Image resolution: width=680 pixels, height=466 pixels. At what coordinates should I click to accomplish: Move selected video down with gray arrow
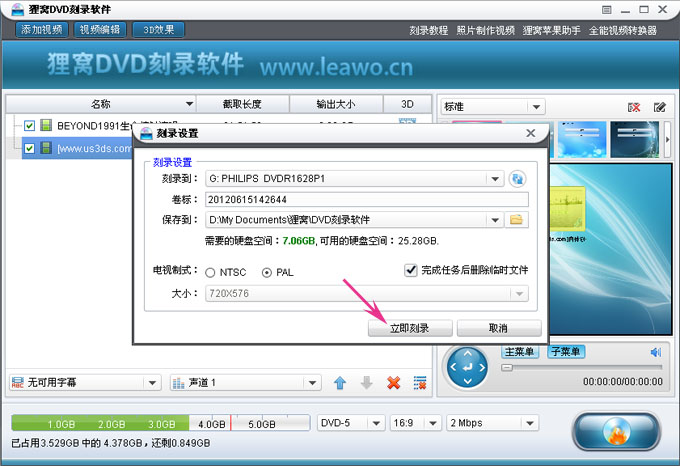366,382
